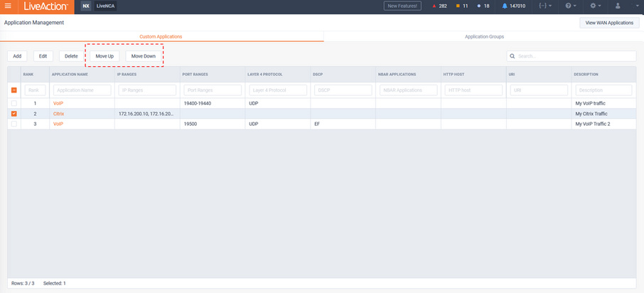The image size is (644, 293).
Task: Focus the Port Ranges filter field
Action: pyautogui.click(x=213, y=90)
